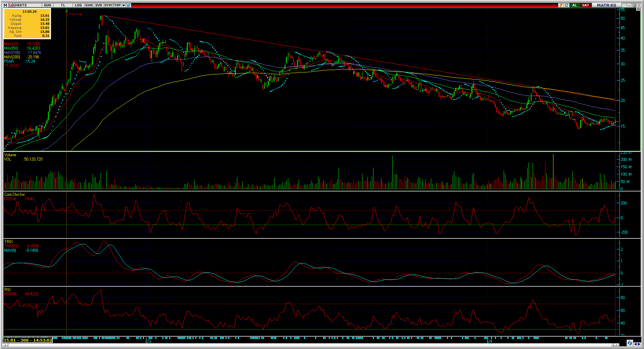The image size is (644, 349).
Task: Open the toolbar dropdown arrow after TMP
Action: (x=123, y=5)
